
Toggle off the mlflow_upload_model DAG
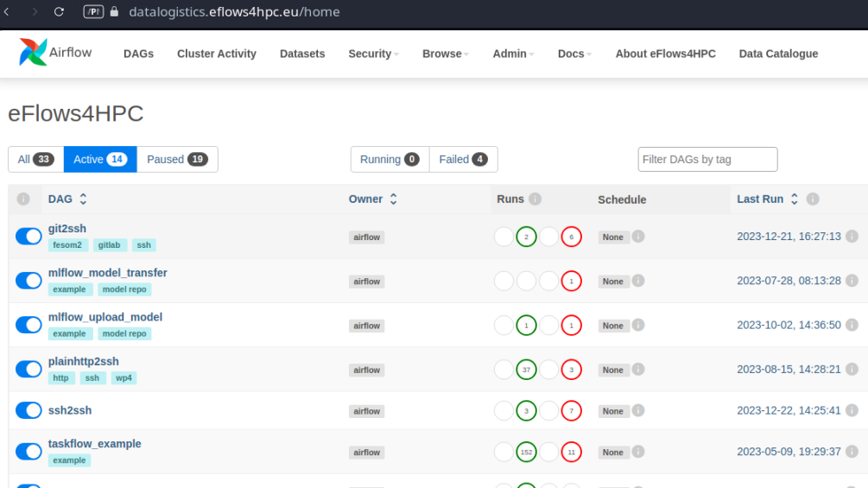pyautogui.click(x=29, y=325)
